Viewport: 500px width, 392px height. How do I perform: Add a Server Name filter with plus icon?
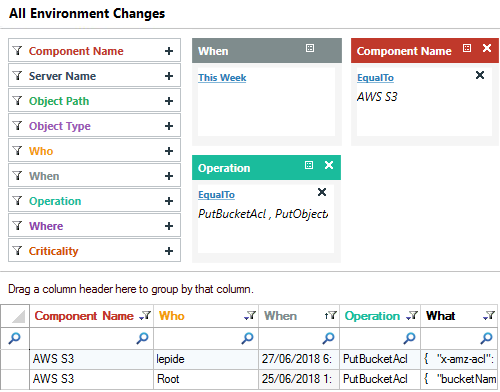coord(169,76)
